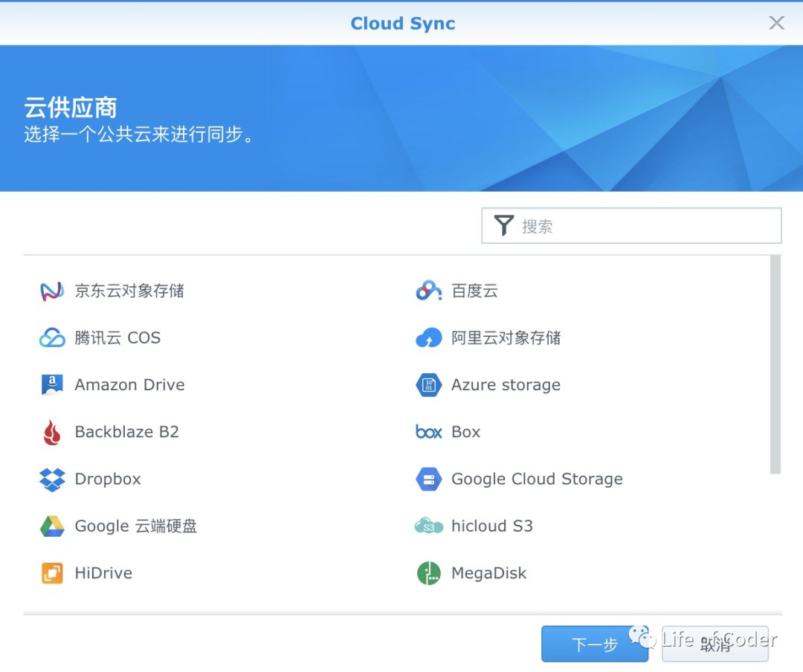The image size is (803, 672).
Task: Click the filter funnel icon
Action: tap(504, 226)
